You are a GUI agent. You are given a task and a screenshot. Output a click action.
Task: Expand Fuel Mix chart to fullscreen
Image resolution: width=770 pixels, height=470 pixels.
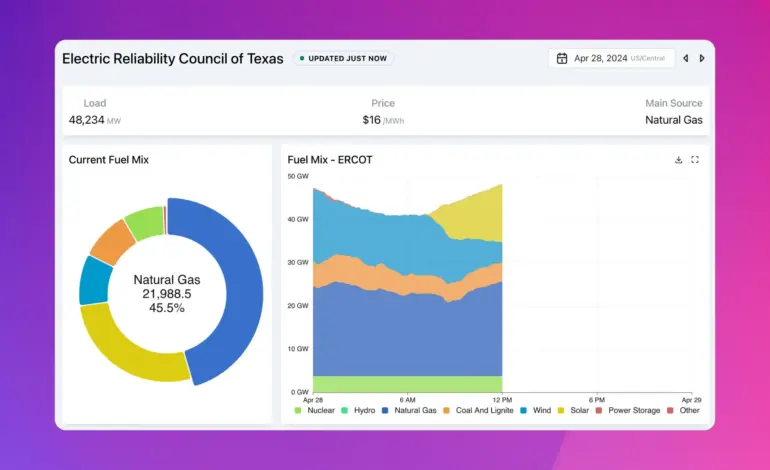[x=695, y=160]
